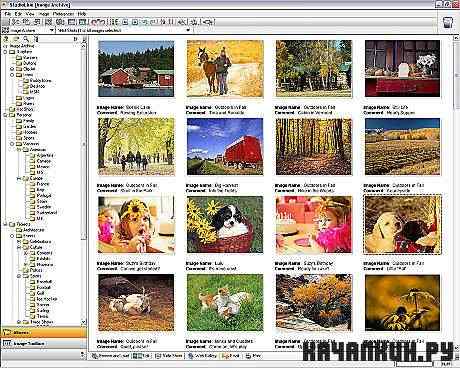The height and width of the screenshot is (368, 460).
Task: Select the Albums panel tab
Action: click(44, 332)
